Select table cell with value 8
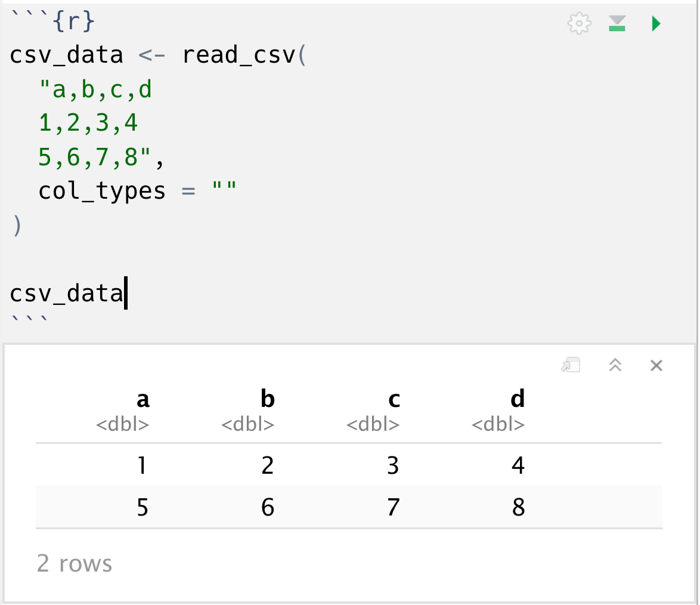This screenshot has width=700, height=605. coord(518,507)
